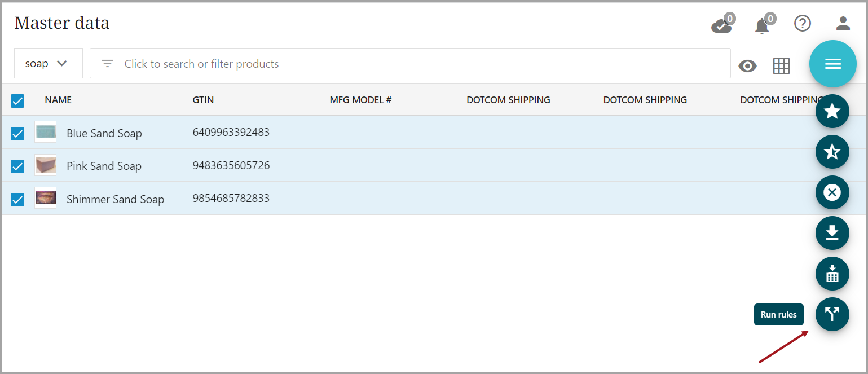868x374 pixels.
Task: Click the cloud sync status icon
Action: [x=721, y=25]
